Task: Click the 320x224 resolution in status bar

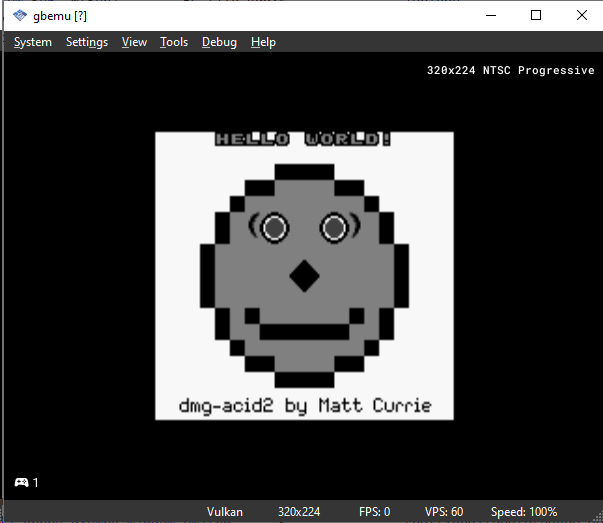Action: click(x=299, y=512)
